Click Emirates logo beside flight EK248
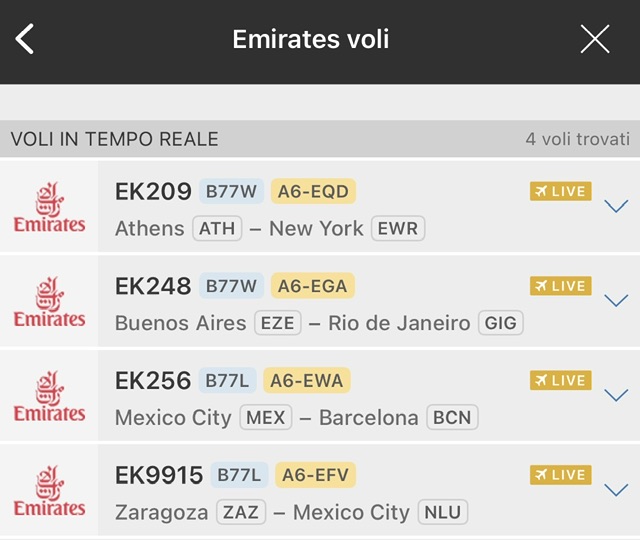This screenshot has height=540, width=640. (49, 302)
